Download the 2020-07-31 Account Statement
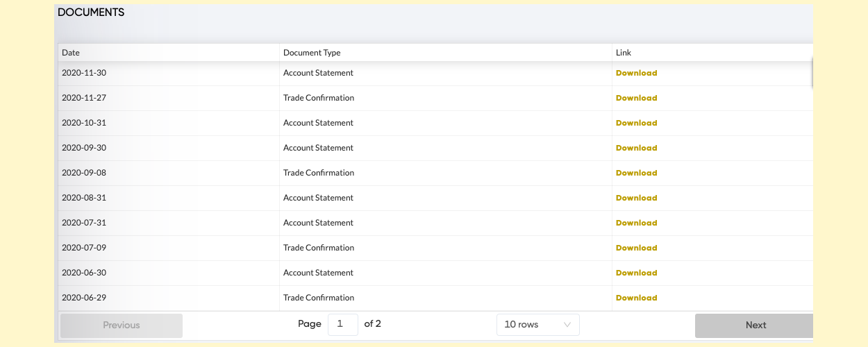Viewport: 868px width, 347px height. click(636, 223)
